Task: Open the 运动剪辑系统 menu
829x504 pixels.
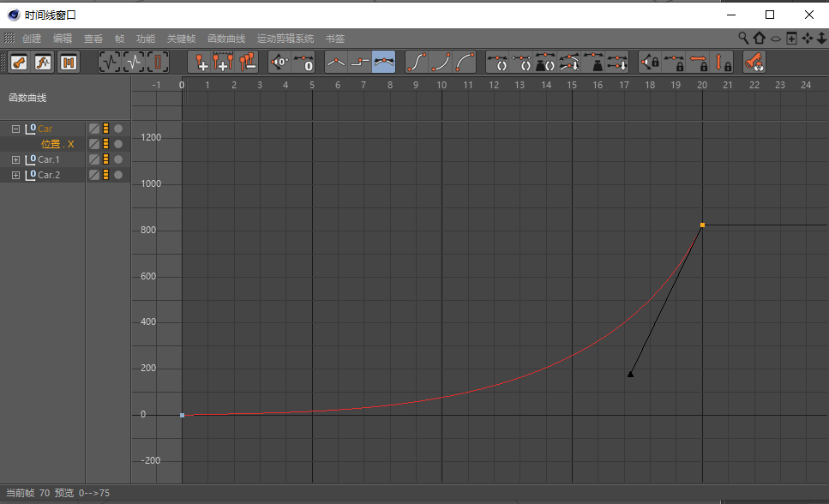Action: (x=285, y=39)
